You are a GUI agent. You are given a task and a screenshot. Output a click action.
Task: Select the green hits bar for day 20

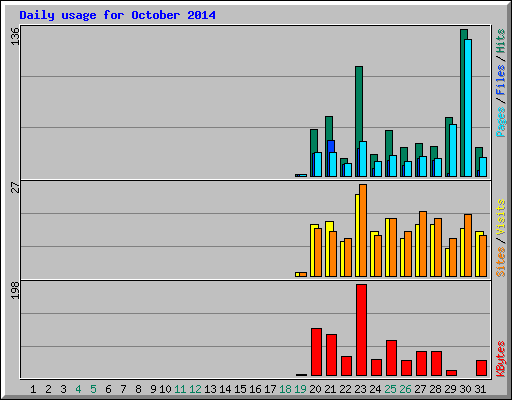coord(314,141)
